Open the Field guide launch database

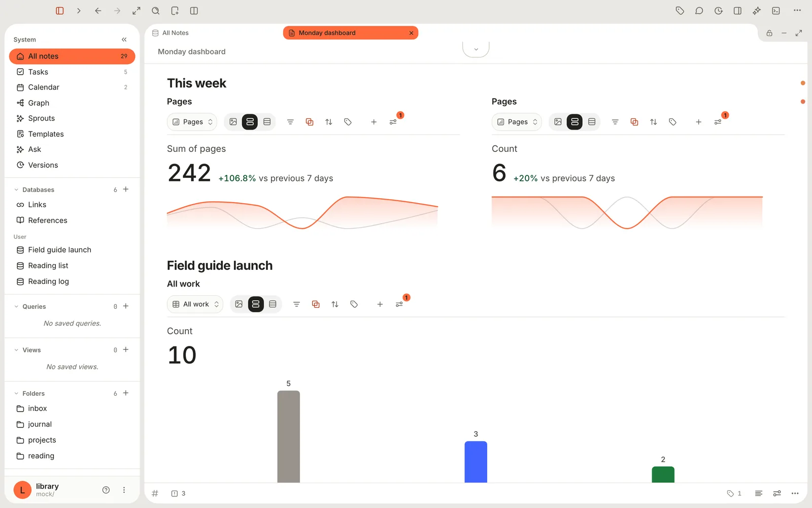[x=72, y=250]
